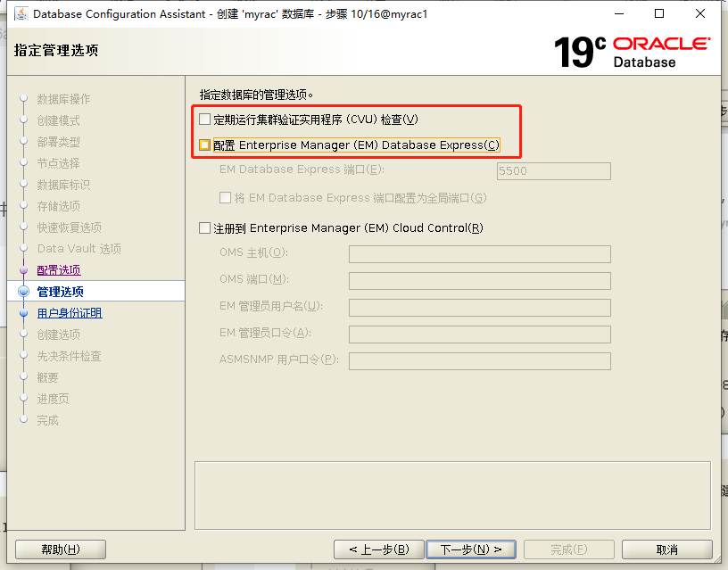Click the OMS 主机 input field

click(x=480, y=254)
